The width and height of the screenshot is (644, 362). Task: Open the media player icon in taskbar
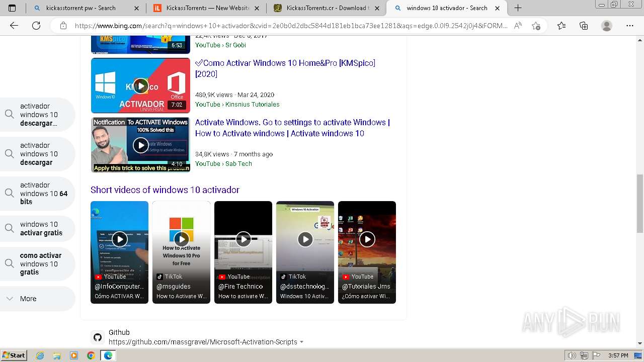coord(74,355)
